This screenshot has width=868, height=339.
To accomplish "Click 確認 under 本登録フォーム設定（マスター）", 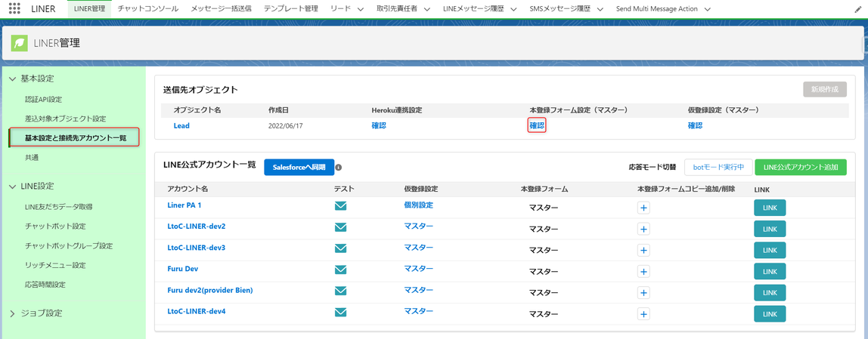I will (537, 125).
